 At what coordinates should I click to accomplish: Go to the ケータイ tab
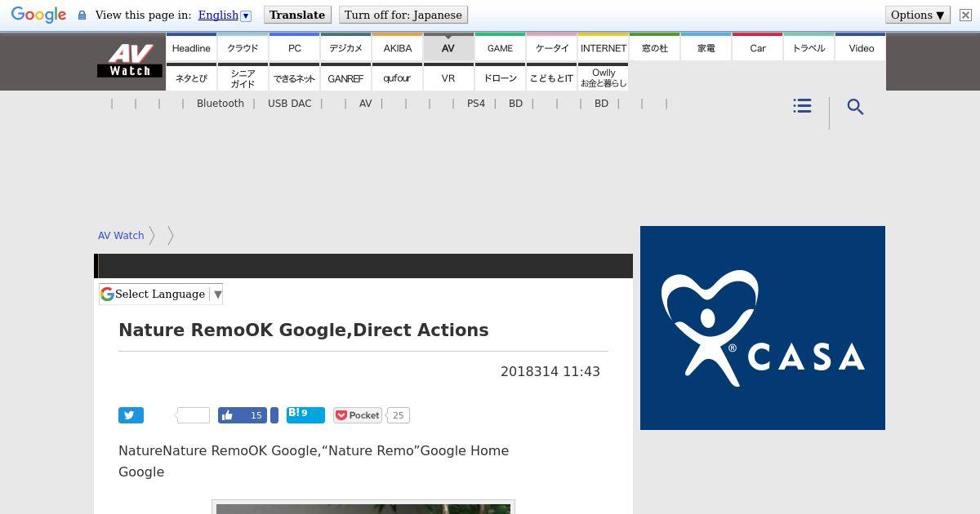tap(552, 48)
